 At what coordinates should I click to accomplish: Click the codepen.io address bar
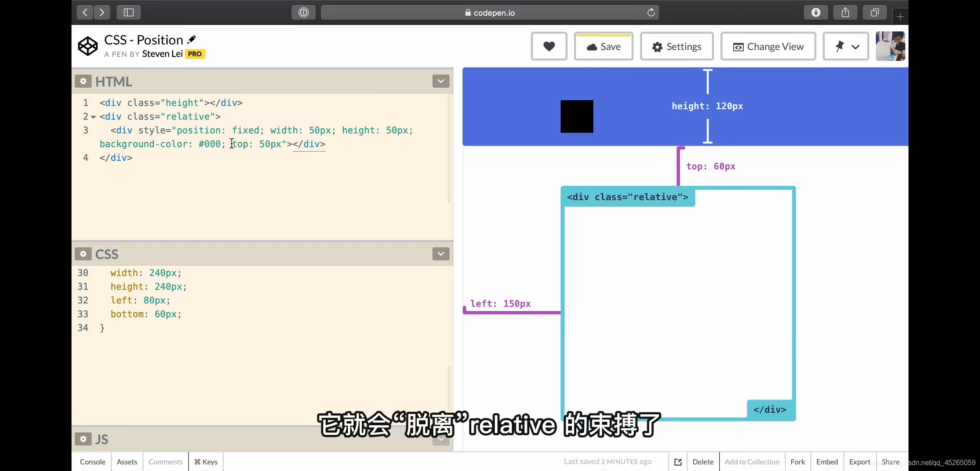(490, 13)
